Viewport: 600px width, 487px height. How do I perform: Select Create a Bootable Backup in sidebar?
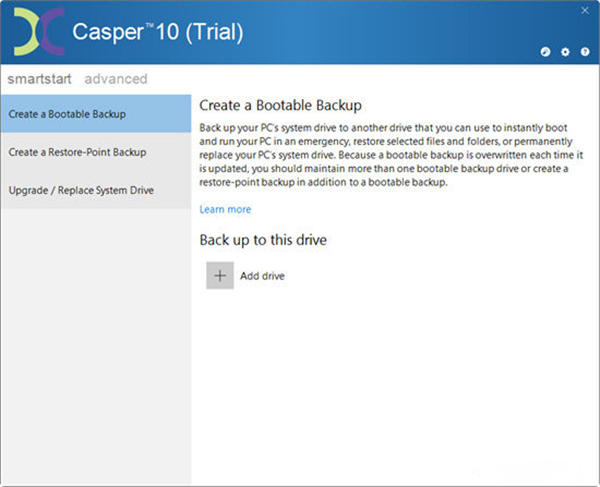95,114
